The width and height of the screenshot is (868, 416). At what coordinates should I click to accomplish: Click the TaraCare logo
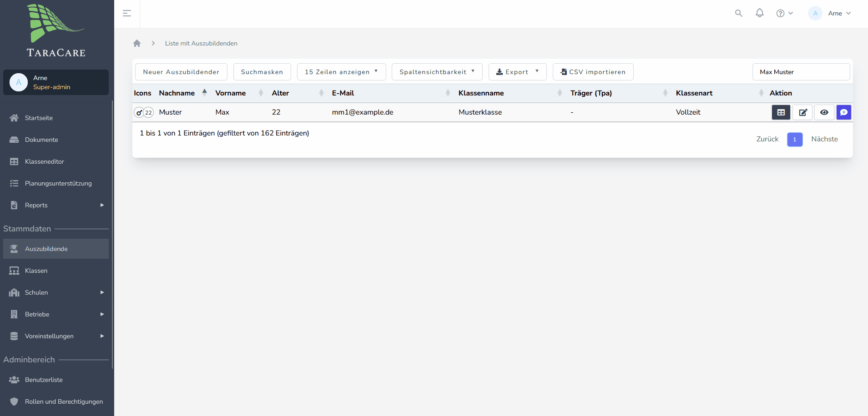point(56,31)
